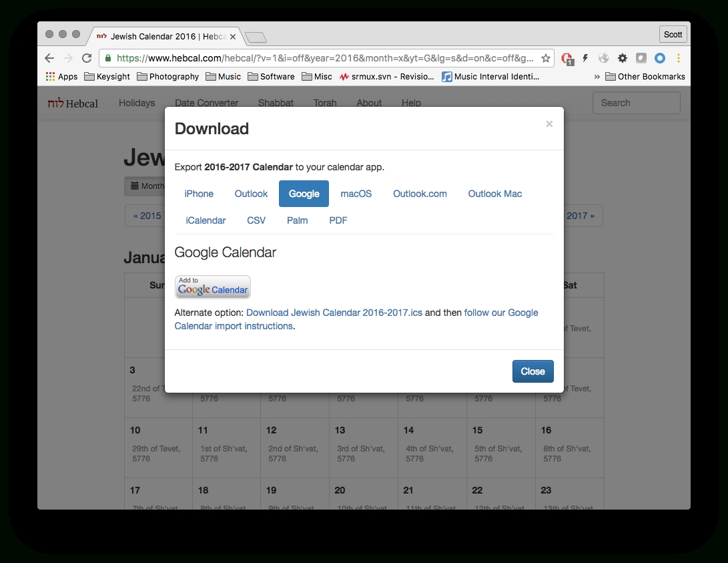
Task: Reload the page with the refresh icon
Action: 86,58
